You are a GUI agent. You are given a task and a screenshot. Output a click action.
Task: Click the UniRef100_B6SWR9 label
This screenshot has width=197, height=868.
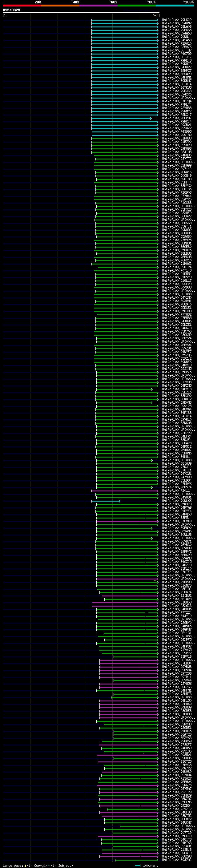tap(176, 74)
